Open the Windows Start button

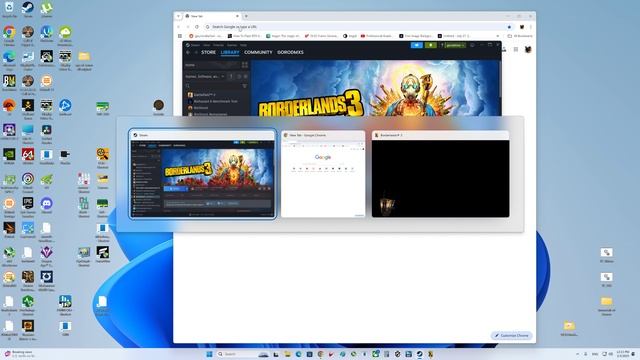click(209, 354)
